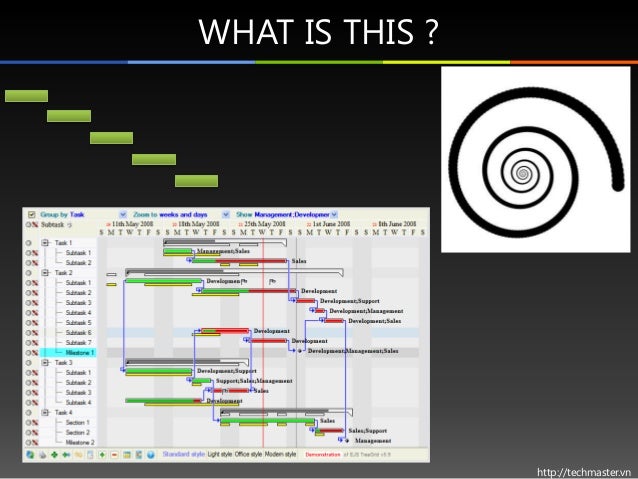Collapse the Task 4 tree node
638x479 pixels.
click(45, 413)
